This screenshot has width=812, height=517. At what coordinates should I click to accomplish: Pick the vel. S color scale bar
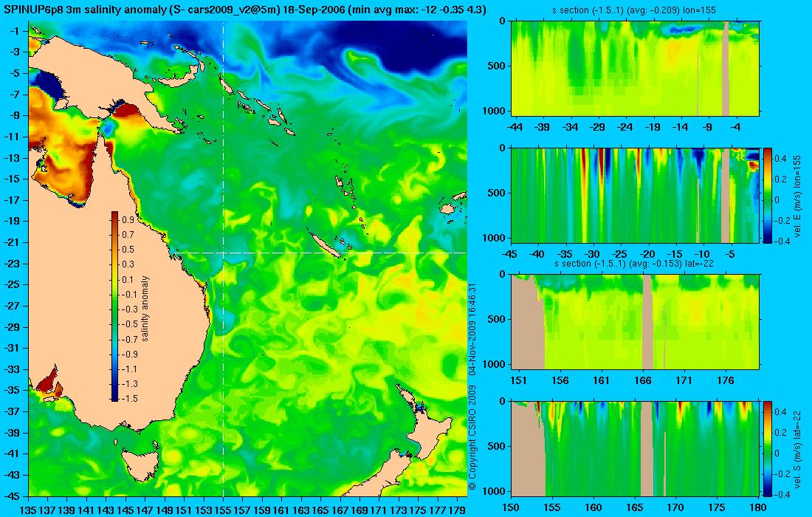(767, 448)
